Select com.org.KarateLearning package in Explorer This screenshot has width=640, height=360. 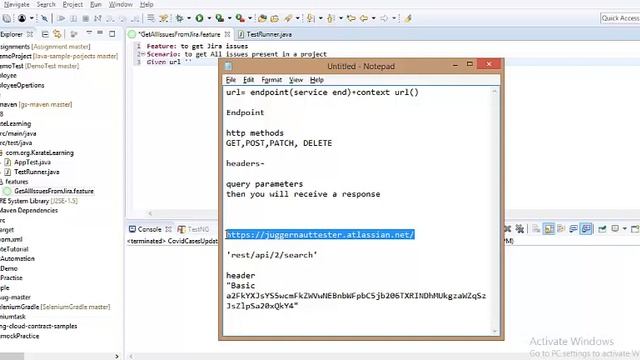pyautogui.click(x=39, y=153)
